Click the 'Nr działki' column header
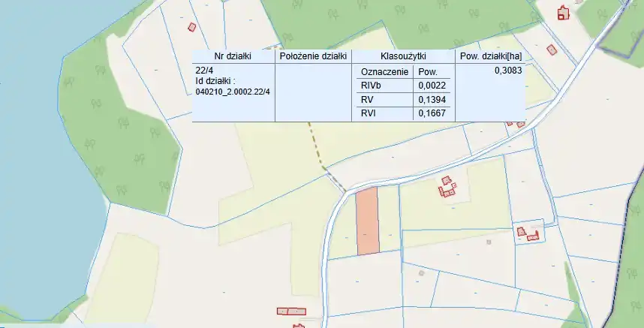This screenshot has height=328, width=644. click(233, 56)
